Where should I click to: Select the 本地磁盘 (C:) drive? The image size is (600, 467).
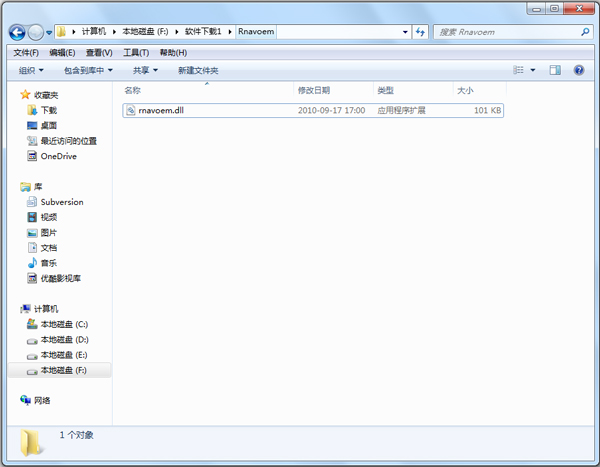point(63,325)
